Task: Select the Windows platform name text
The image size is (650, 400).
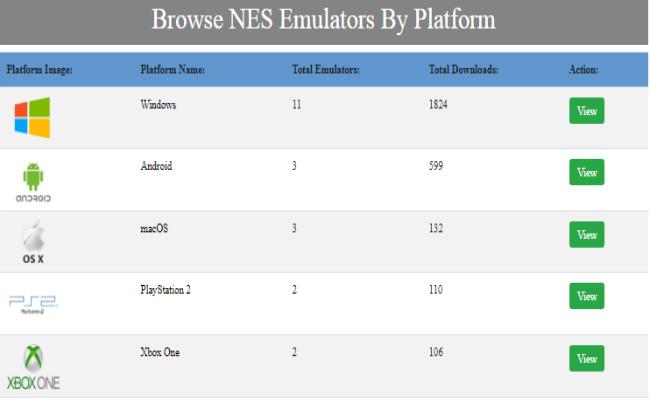Action: pos(158,104)
